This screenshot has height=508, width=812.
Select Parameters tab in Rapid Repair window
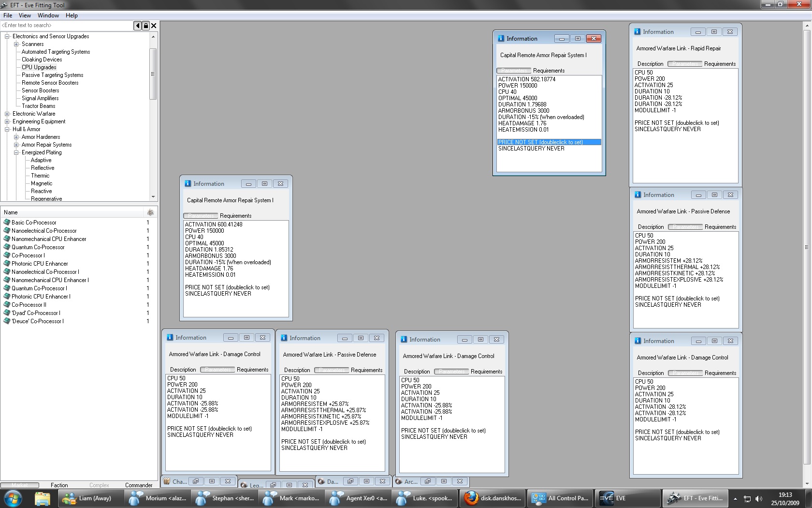tap(684, 64)
